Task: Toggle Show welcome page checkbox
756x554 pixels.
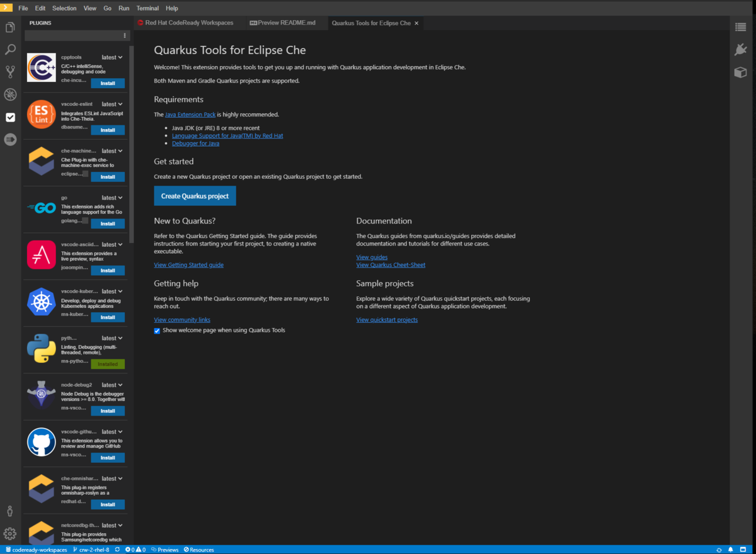Action: click(x=157, y=331)
